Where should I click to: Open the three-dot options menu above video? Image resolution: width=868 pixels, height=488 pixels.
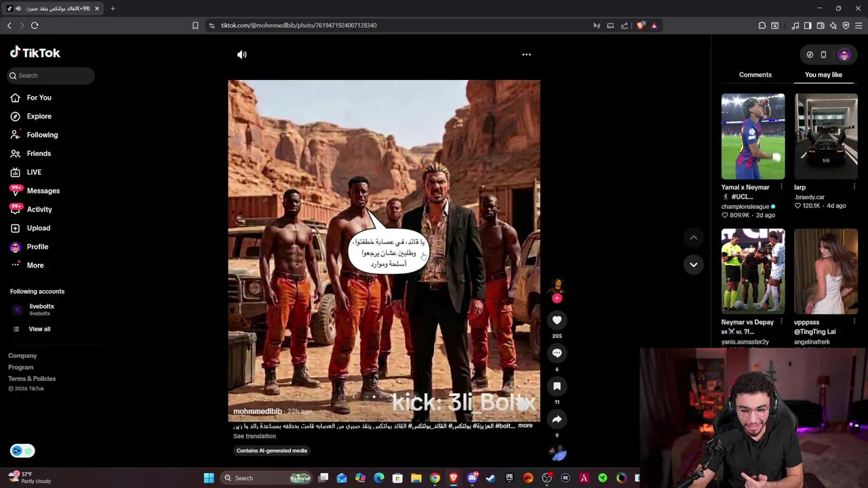point(526,54)
